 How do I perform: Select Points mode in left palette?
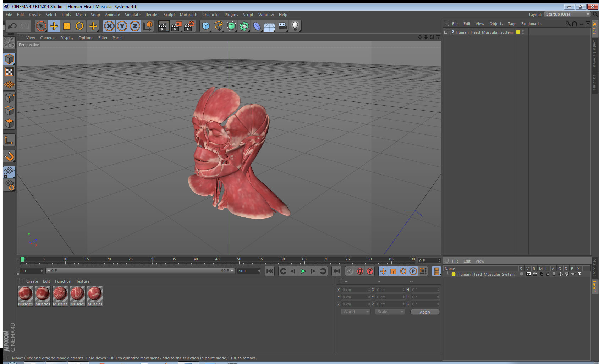tap(9, 98)
